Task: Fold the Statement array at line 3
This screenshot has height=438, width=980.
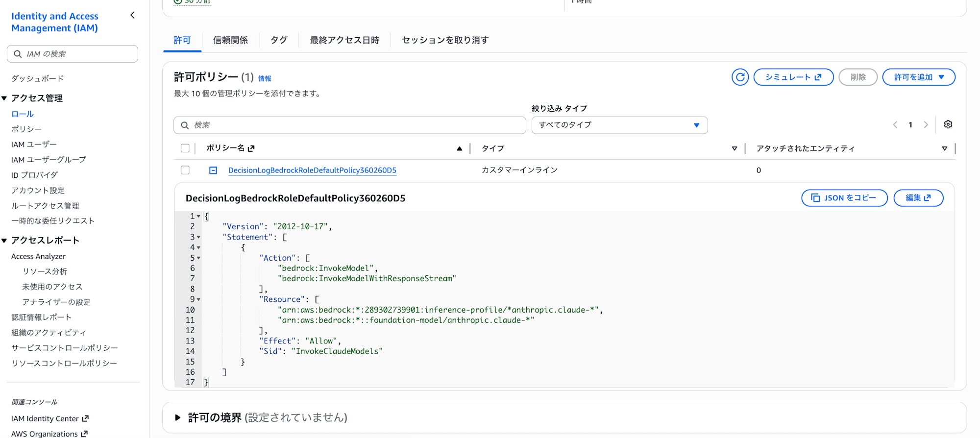Action: point(198,237)
